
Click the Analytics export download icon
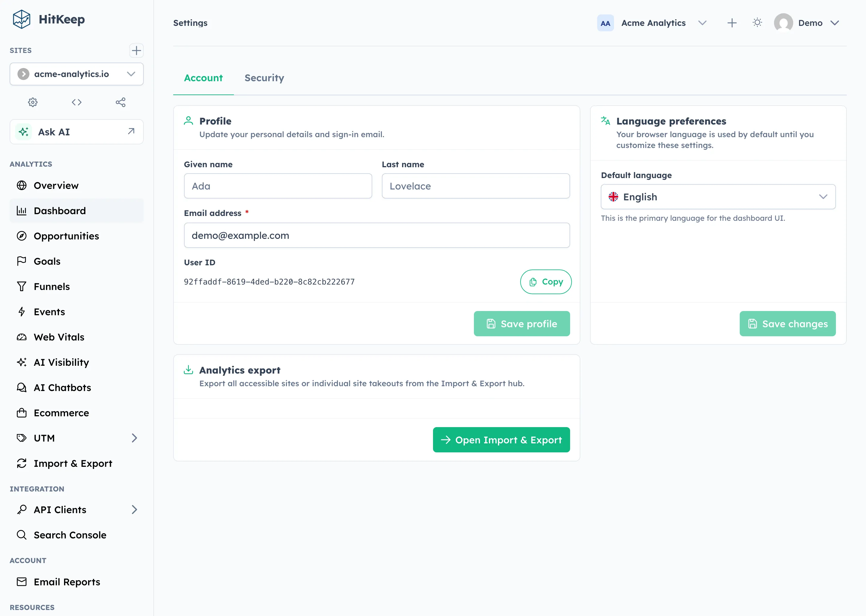pyautogui.click(x=189, y=369)
